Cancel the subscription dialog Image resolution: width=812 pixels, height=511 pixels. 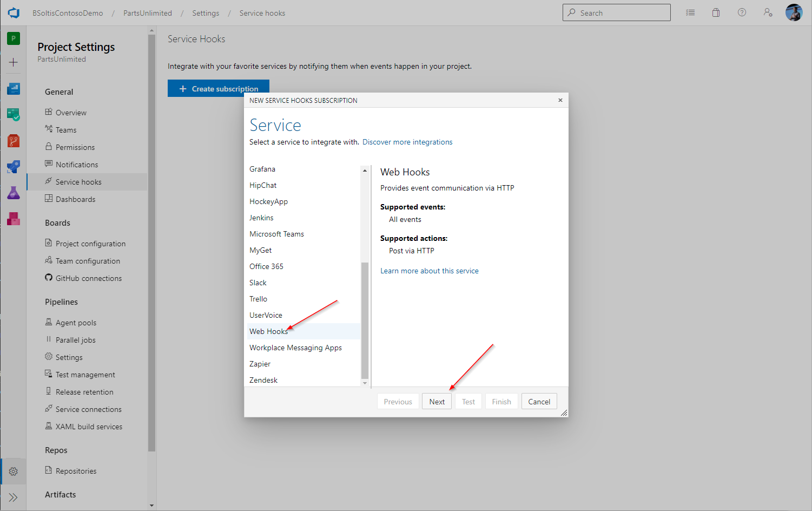[539, 402]
